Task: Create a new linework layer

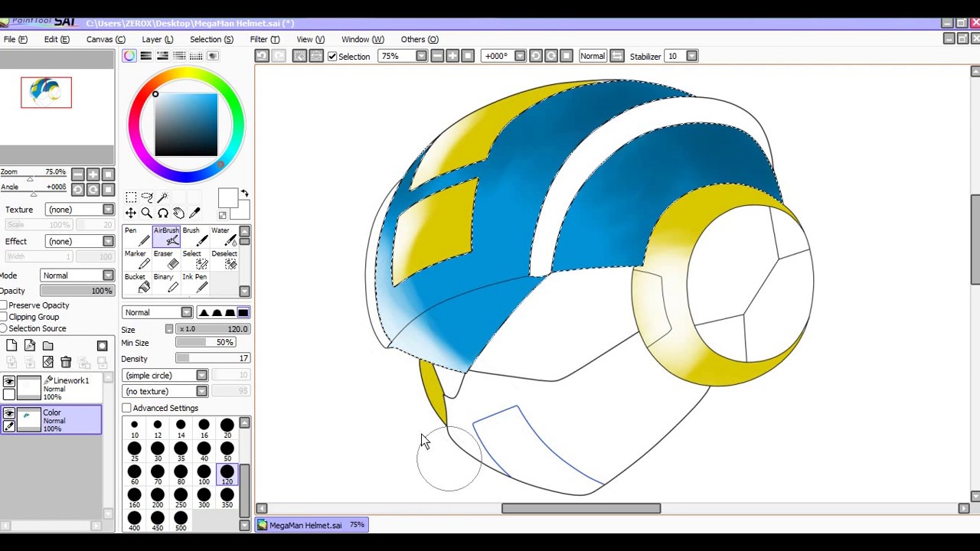Action: pyautogui.click(x=30, y=345)
